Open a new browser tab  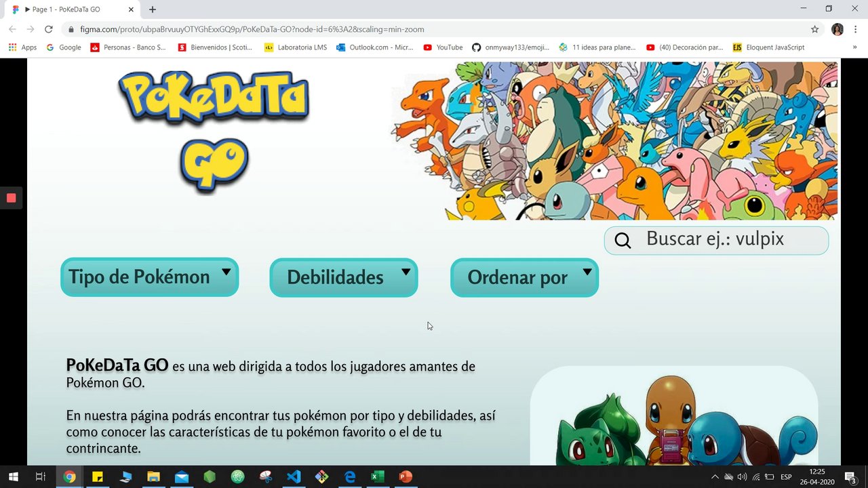pyautogui.click(x=153, y=9)
